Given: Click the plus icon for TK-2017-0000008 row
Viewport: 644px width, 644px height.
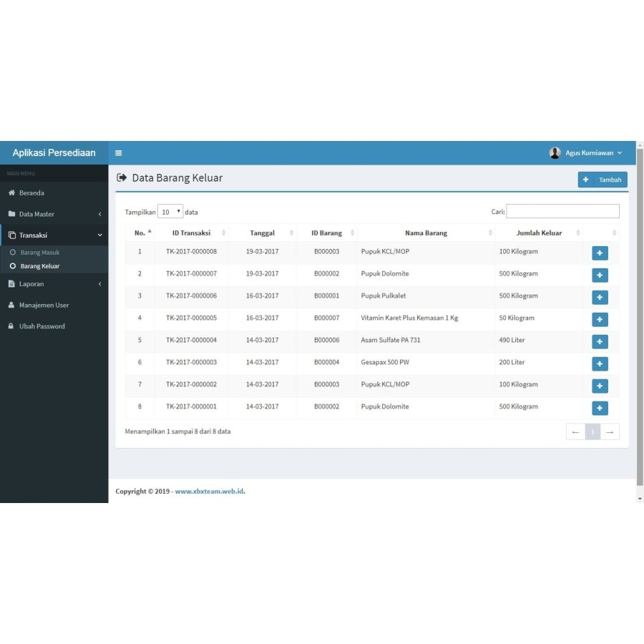Looking at the screenshot, I should pyautogui.click(x=600, y=253).
